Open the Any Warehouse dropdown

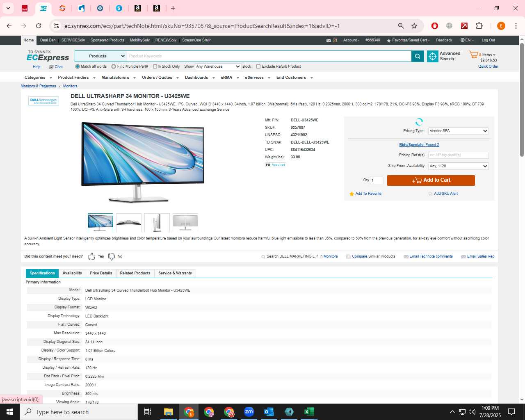click(x=218, y=66)
